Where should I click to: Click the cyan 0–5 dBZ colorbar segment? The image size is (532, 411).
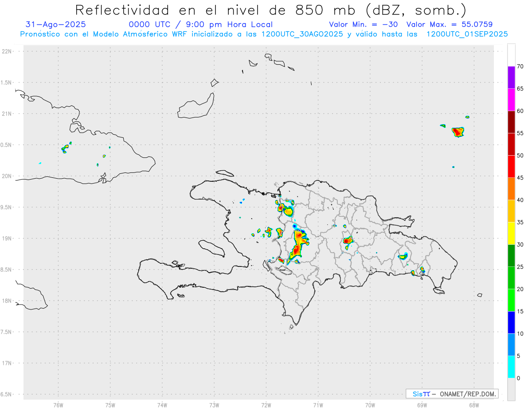click(511, 367)
